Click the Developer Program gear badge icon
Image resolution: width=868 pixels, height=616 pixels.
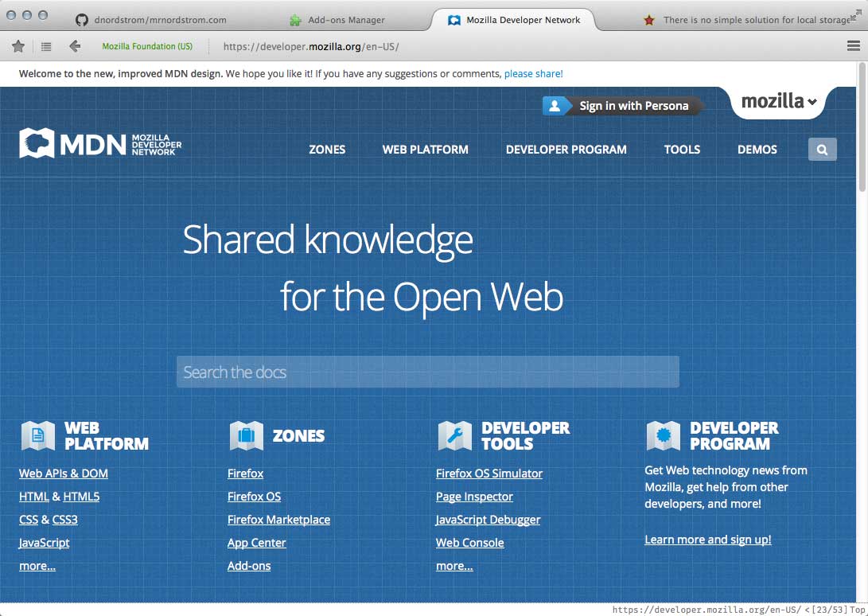coord(664,435)
